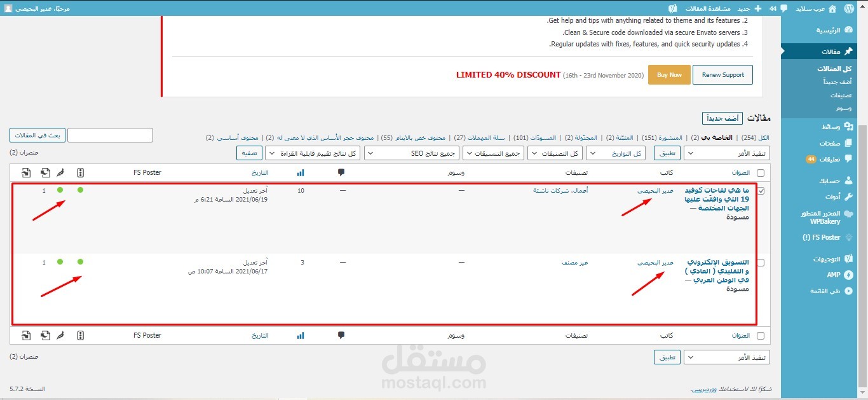Open the سلة المهملات (27) trash filter
Screen dimensions: 868x400
(x=479, y=138)
